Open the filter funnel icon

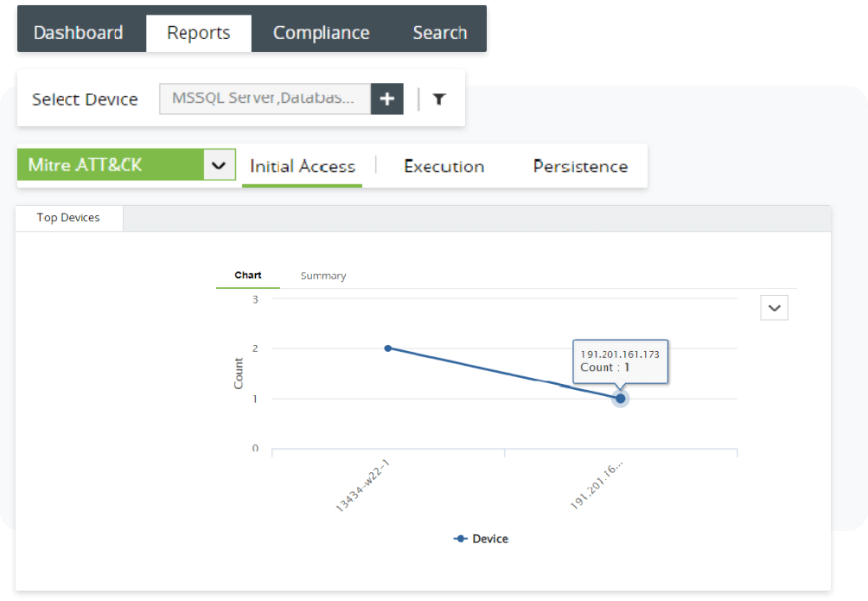(439, 99)
